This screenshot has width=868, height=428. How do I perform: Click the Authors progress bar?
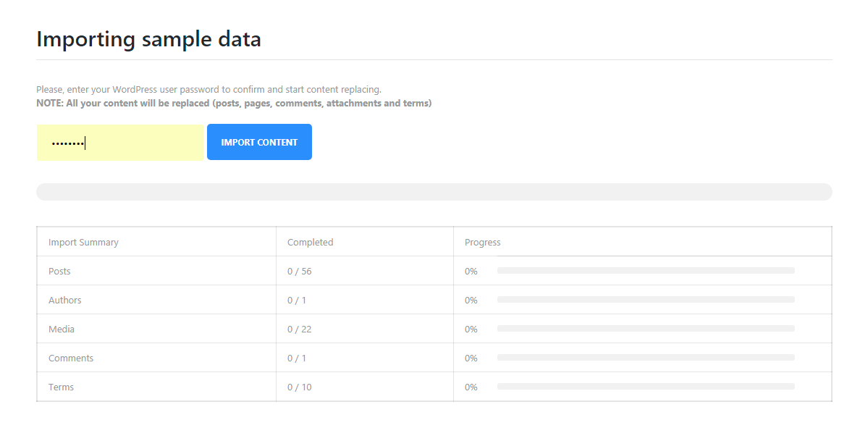coord(645,300)
